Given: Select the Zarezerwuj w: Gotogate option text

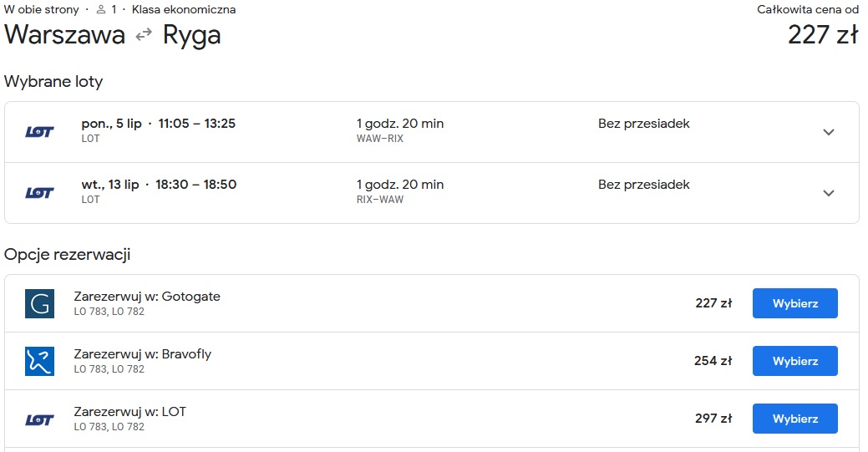Looking at the screenshot, I should (x=147, y=297).
